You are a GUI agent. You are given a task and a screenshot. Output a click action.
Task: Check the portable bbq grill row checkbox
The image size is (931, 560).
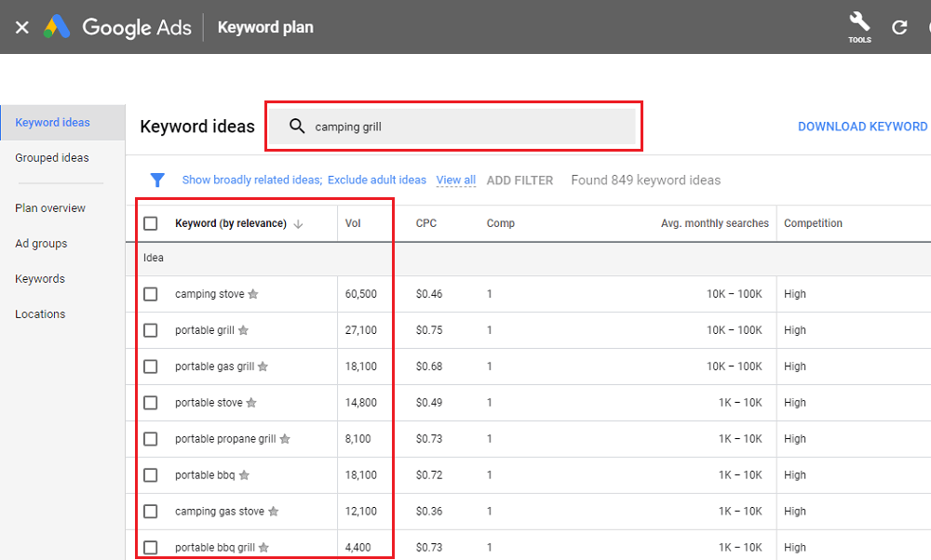pos(151,547)
